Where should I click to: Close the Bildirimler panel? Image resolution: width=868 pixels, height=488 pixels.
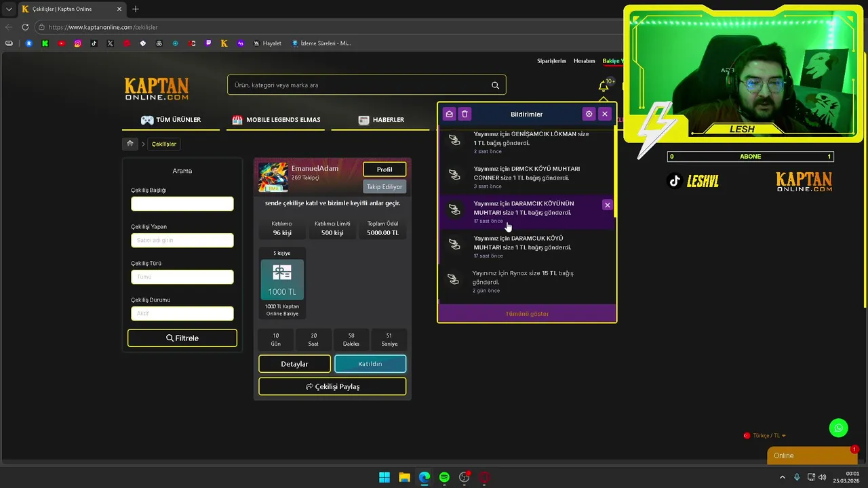[x=605, y=114]
